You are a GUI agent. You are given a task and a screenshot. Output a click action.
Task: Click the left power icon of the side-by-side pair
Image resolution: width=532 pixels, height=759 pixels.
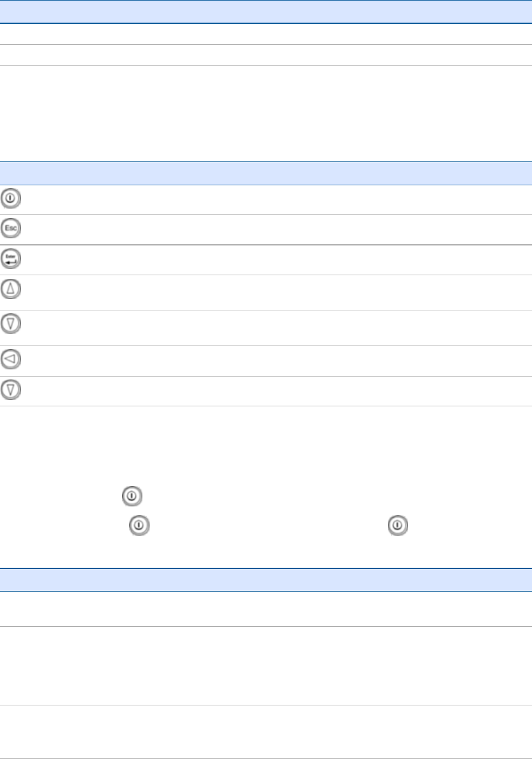(x=139, y=525)
